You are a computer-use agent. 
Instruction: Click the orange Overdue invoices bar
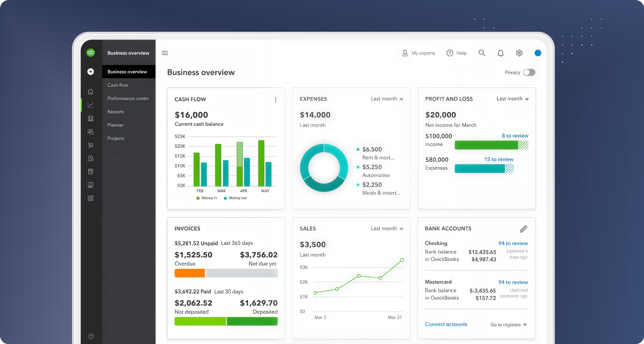[x=190, y=273]
